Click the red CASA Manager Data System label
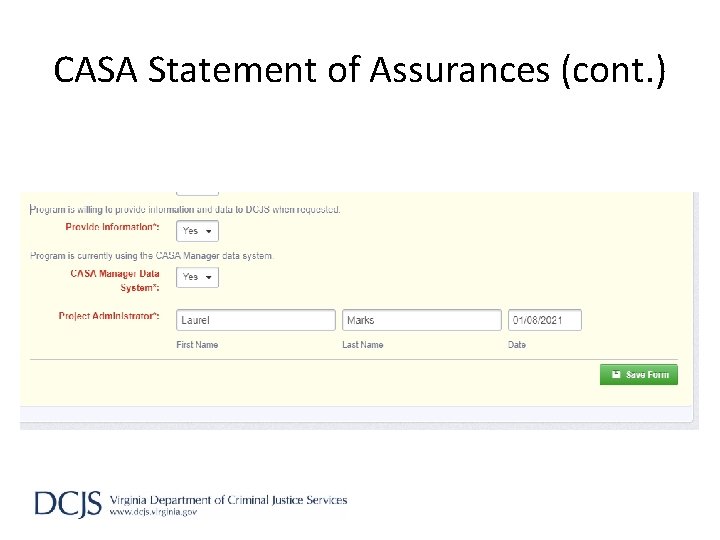 pos(114,280)
